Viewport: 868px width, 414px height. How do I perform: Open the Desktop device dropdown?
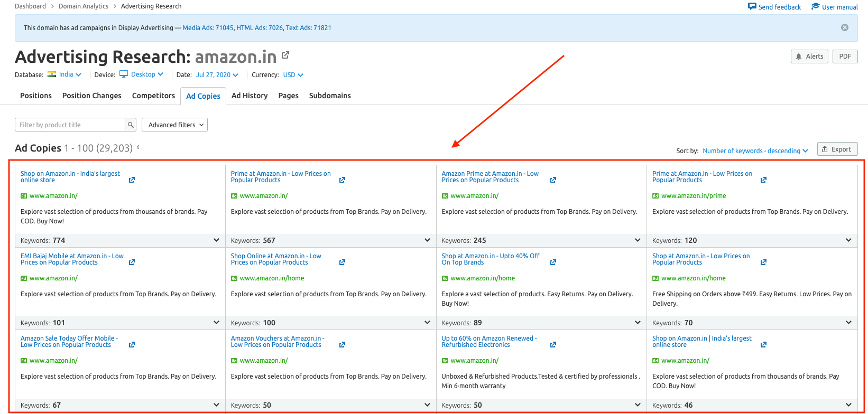pyautogui.click(x=142, y=74)
